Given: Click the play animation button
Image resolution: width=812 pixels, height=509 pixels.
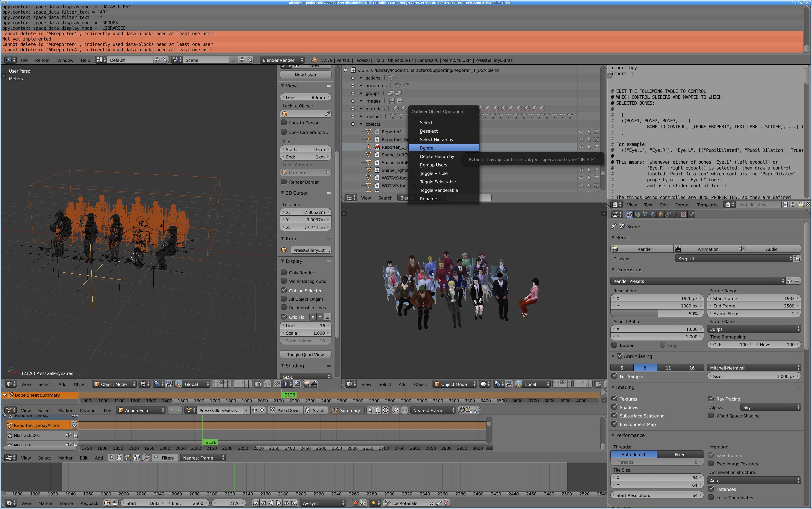Looking at the screenshot, I should 279,503.
